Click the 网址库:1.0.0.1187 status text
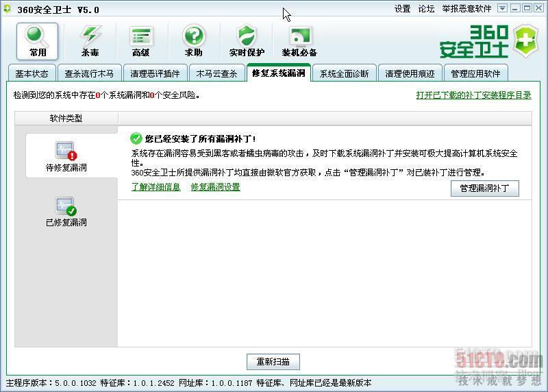This screenshot has width=548, height=392. [215, 383]
